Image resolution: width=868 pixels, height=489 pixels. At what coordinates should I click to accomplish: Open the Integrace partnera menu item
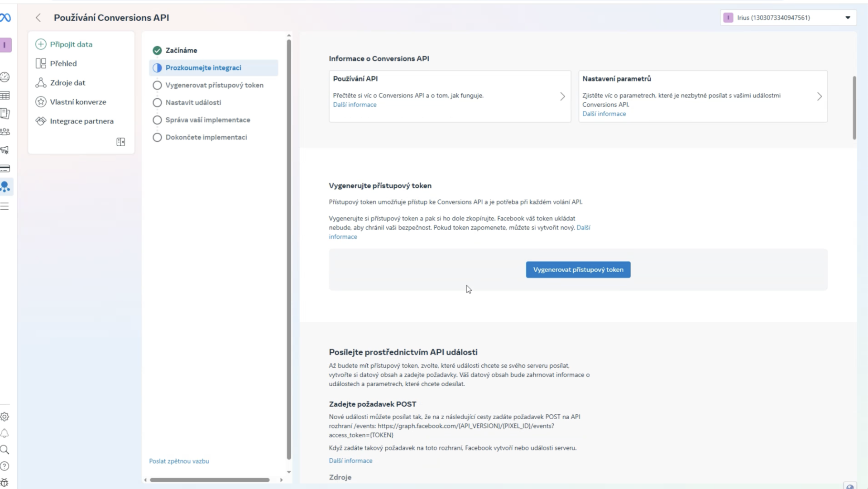pos(82,121)
